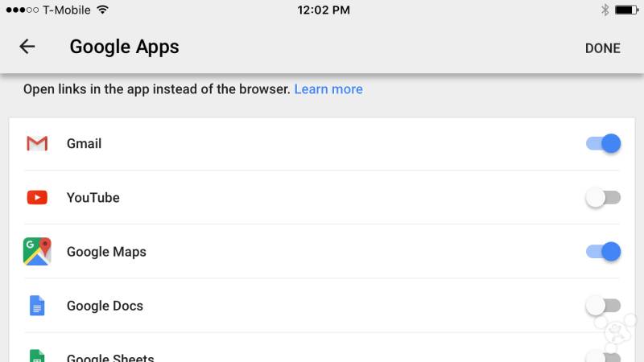Image resolution: width=644 pixels, height=362 pixels.
Task: Enable the YouTube toggle switch
Action: (x=603, y=197)
